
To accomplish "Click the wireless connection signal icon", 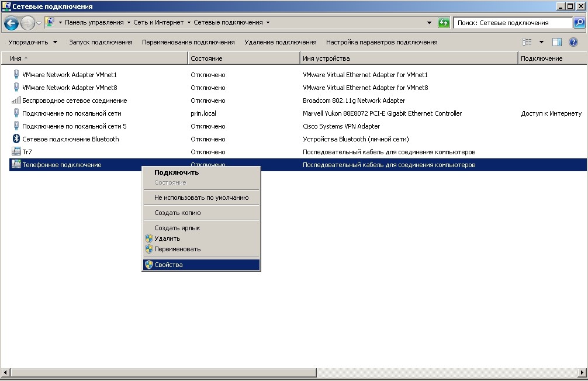I will click(16, 100).
